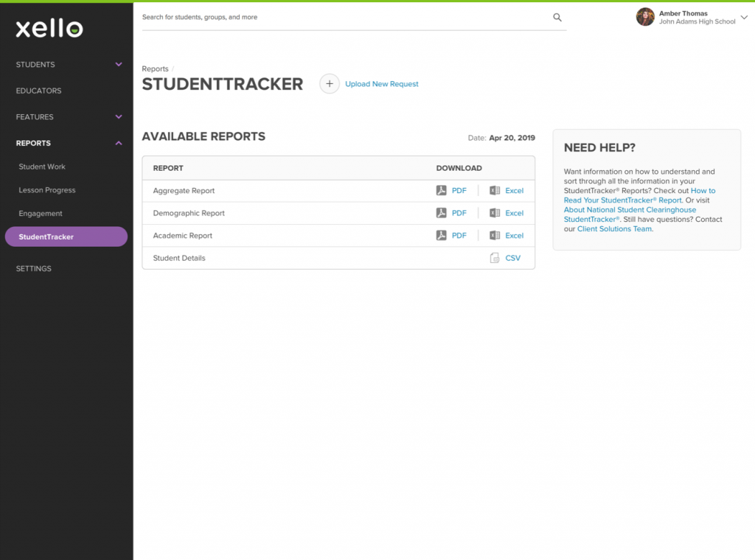This screenshot has width=755, height=560.
Task: Click the search magnifier icon
Action: 557,18
